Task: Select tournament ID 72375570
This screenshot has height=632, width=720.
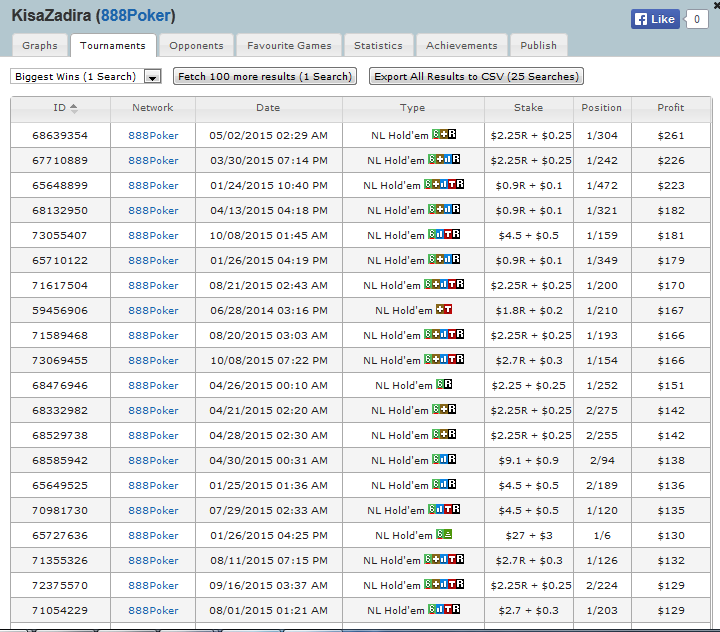Action: pyautogui.click(x=60, y=586)
